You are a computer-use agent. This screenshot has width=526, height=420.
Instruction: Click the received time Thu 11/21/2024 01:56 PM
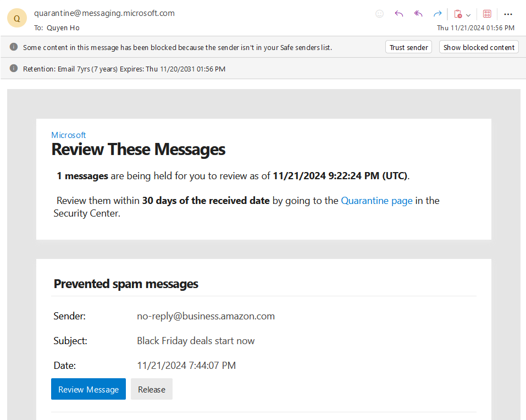pos(475,28)
